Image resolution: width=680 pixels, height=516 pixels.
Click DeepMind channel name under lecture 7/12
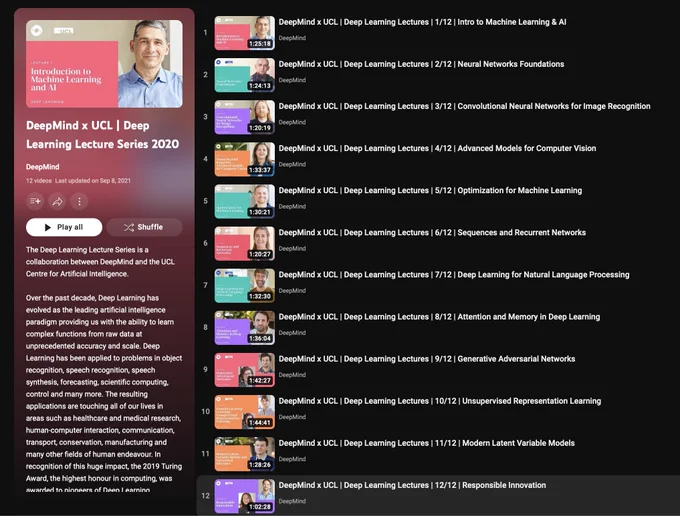click(x=292, y=291)
